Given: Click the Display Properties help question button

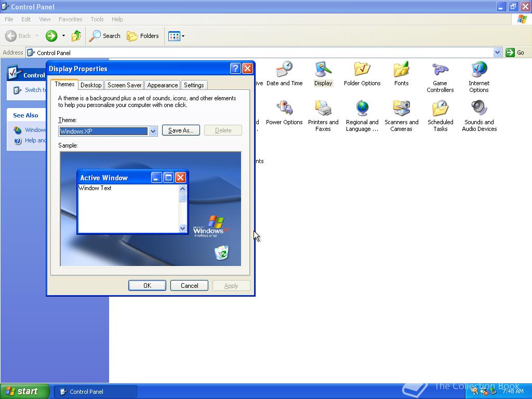Looking at the screenshot, I should click(235, 69).
